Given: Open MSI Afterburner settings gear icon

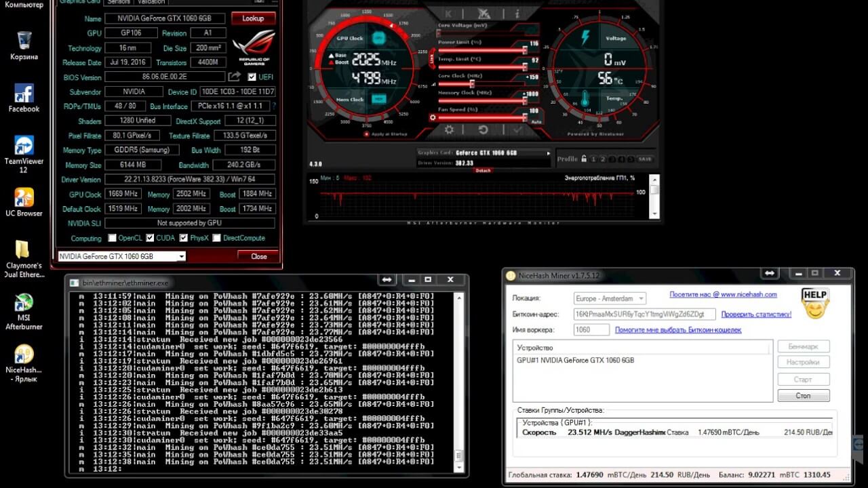Looking at the screenshot, I should 449,130.
